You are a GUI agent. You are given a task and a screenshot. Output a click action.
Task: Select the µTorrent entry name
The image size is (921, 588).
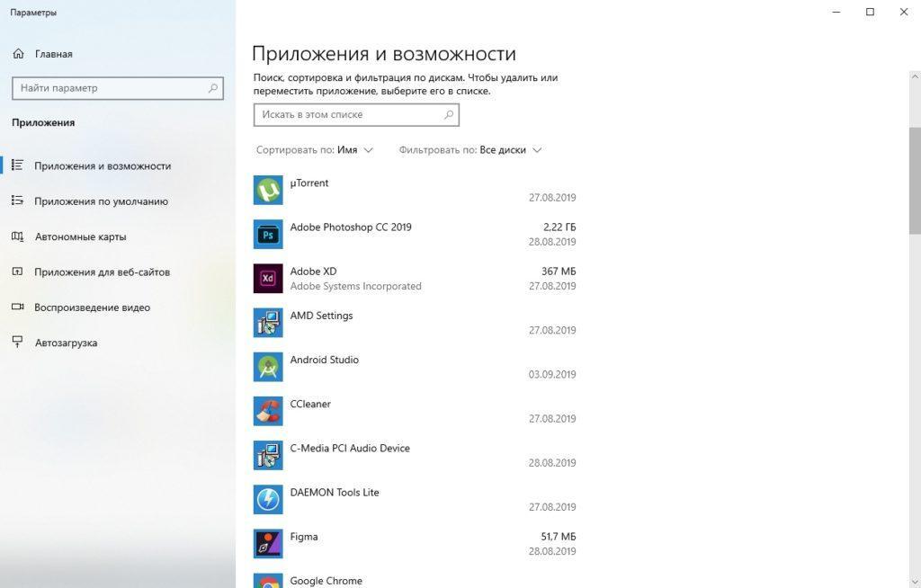click(309, 183)
